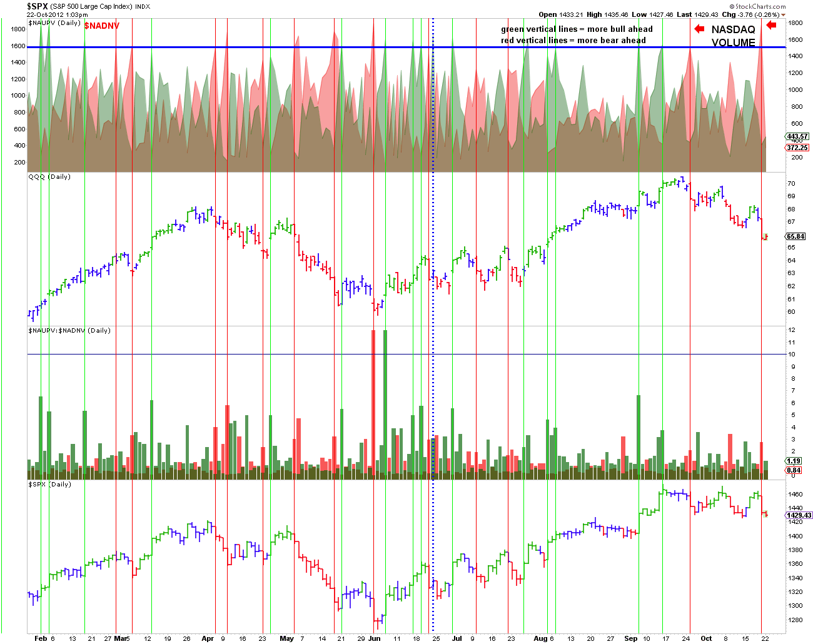Click the Mar label on the date axis
The width and height of the screenshot is (813, 644).
pos(120,638)
